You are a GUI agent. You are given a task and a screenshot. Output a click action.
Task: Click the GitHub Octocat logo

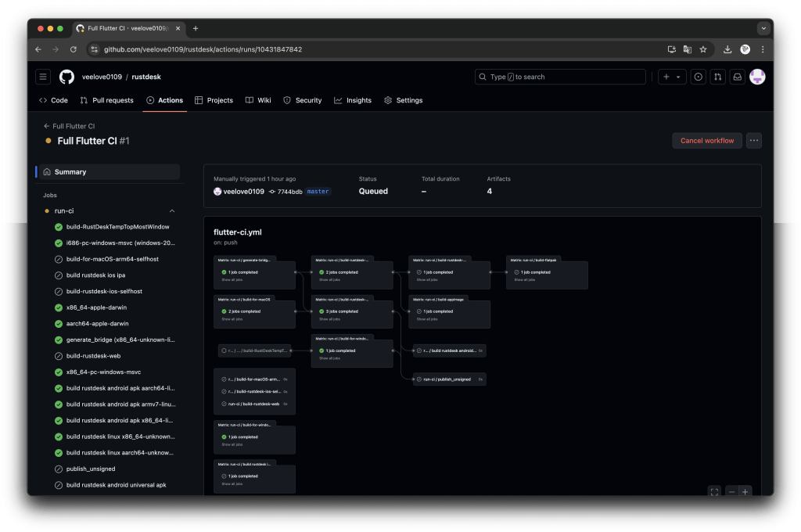coord(66,77)
